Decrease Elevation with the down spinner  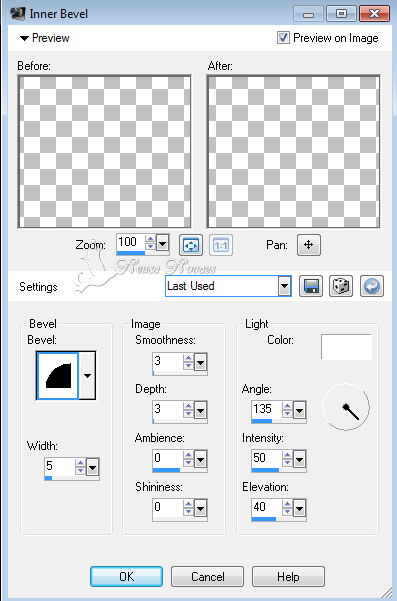point(287,511)
